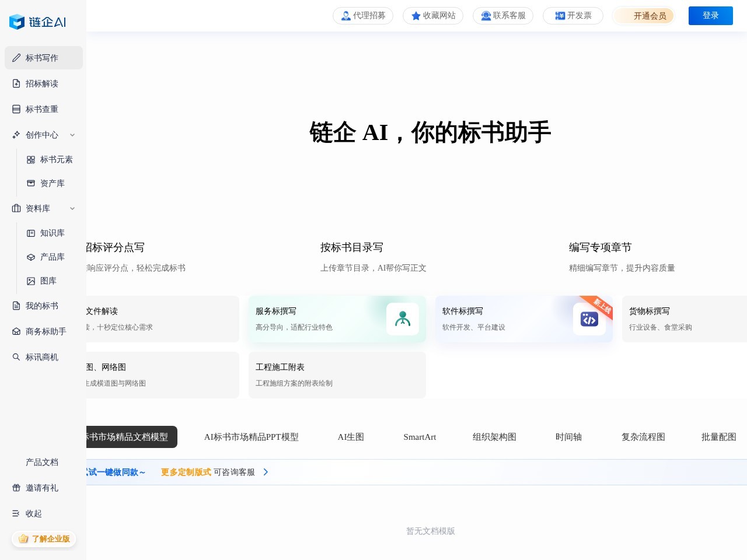This screenshot has width=747, height=560.
Task: Open the 标书查重 menu item
Action: tap(44, 109)
